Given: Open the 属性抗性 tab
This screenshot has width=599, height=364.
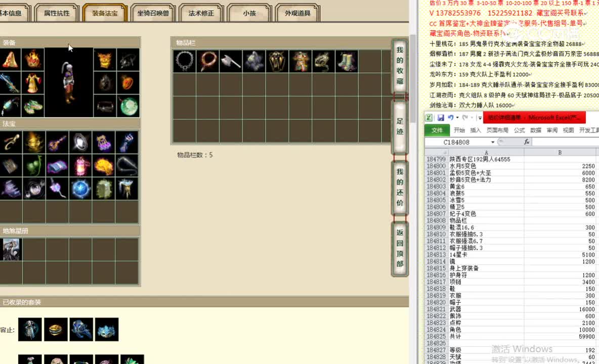Looking at the screenshot, I should point(57,13).
